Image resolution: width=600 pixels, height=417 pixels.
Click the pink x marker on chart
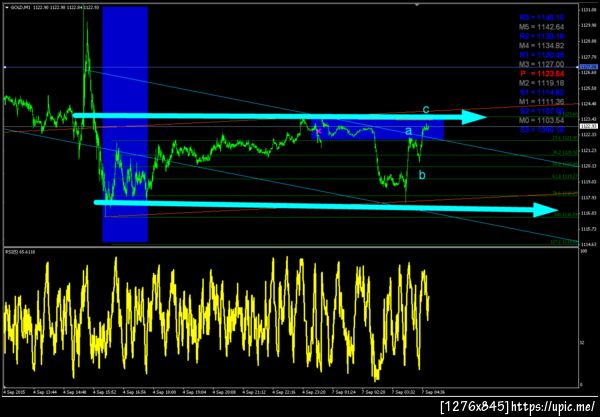pos(318,131)
